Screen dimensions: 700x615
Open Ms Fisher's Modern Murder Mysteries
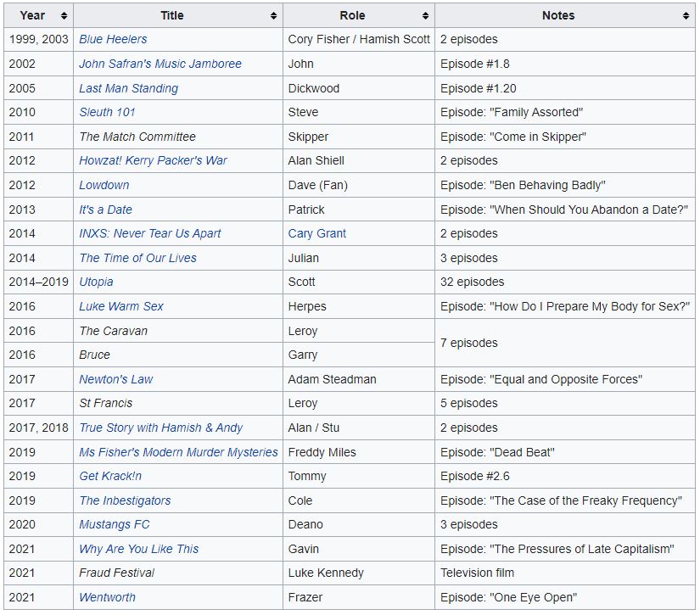(x=178, y=452)
